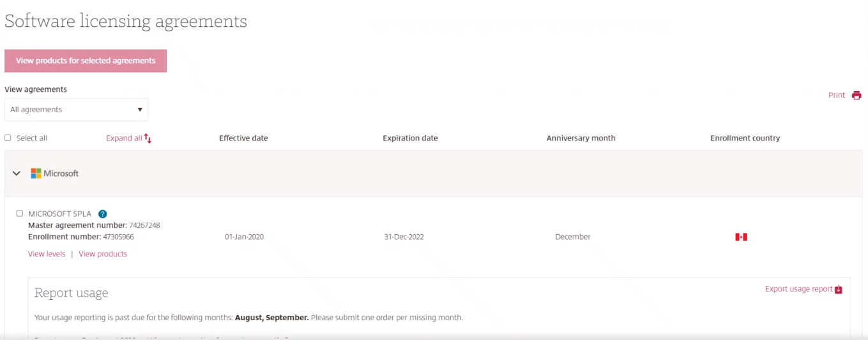Click the Print text link
Viewport: 868px width, 340px height.
(x=836, y=95)
